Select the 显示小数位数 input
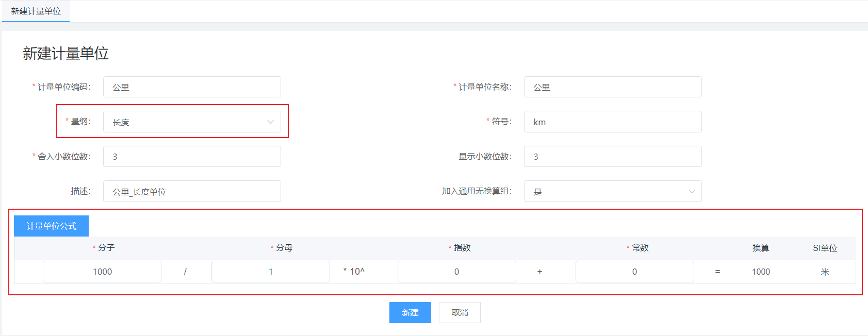Image resolution: width=868 pixels, height=336 pixels. click(612, 157)
